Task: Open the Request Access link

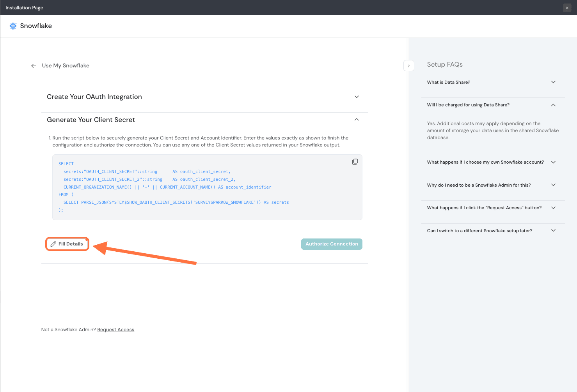Action: 115,330
